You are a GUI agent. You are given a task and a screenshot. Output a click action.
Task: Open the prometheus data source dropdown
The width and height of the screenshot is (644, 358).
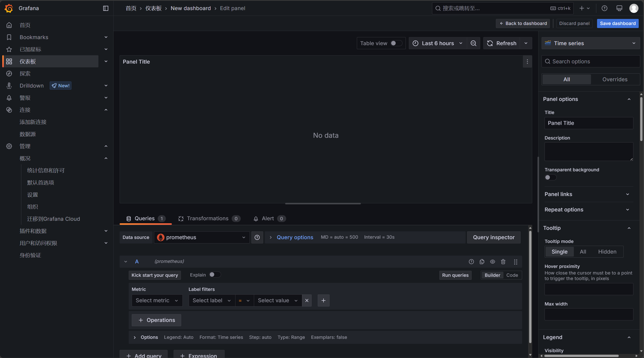(x=202, y=237)
